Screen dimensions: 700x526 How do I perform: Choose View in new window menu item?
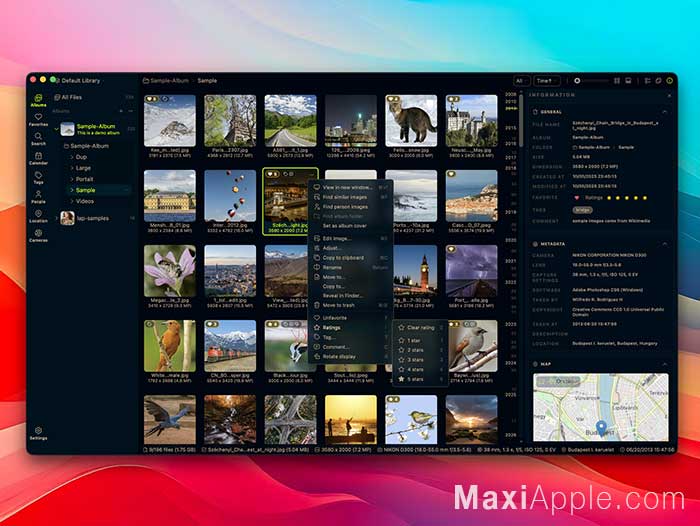pyautogui.click(x=350, y=188)
